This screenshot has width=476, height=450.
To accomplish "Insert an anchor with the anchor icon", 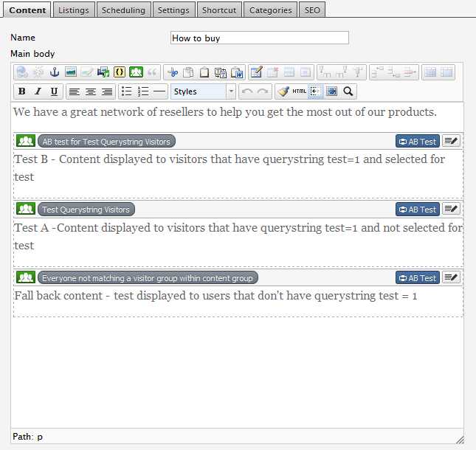I will click(x=55, y=72).
